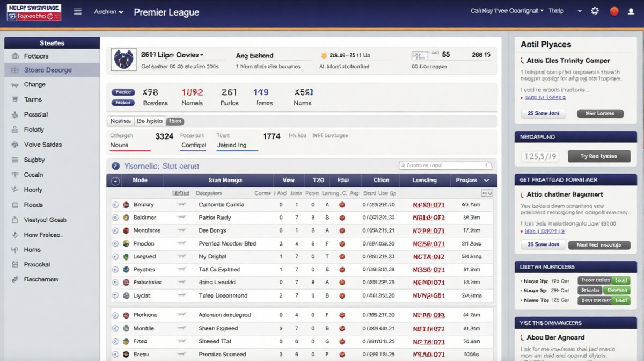Click the red status dot in the Monolnme row
Screen dimensions: 644x361
click(342, 230)
